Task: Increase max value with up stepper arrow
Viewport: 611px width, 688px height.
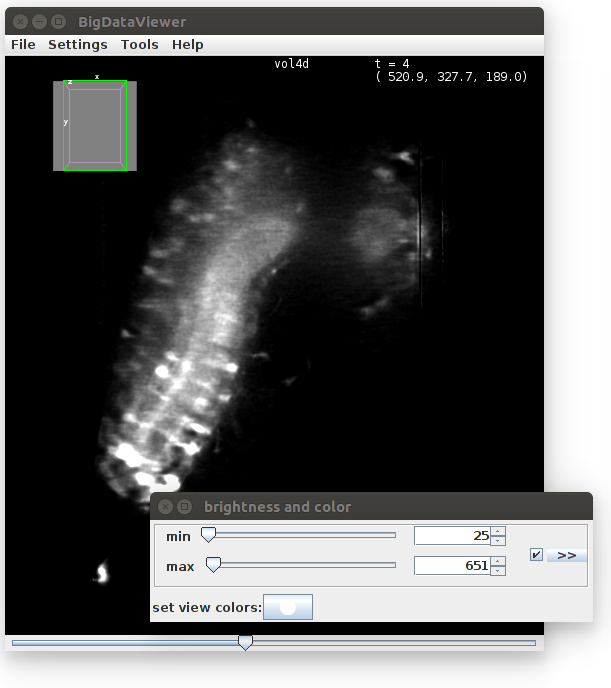Action: tap(498, 561)
